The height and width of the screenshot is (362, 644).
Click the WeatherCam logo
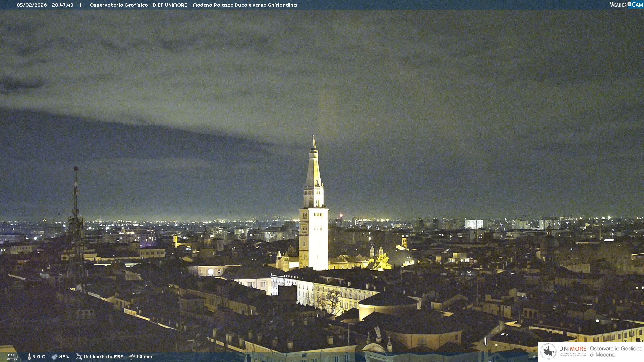[x=626, y=5]
